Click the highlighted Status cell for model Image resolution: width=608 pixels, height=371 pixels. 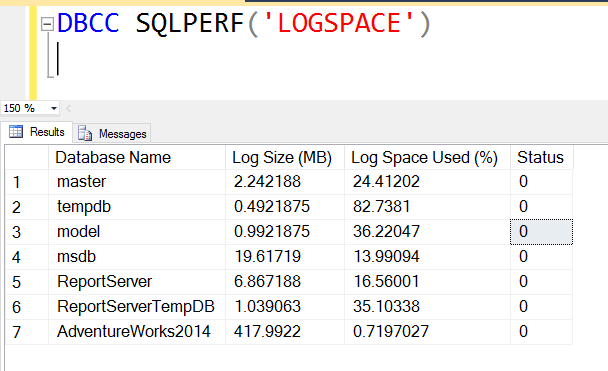pyautogui.click(x=541, y=232)
